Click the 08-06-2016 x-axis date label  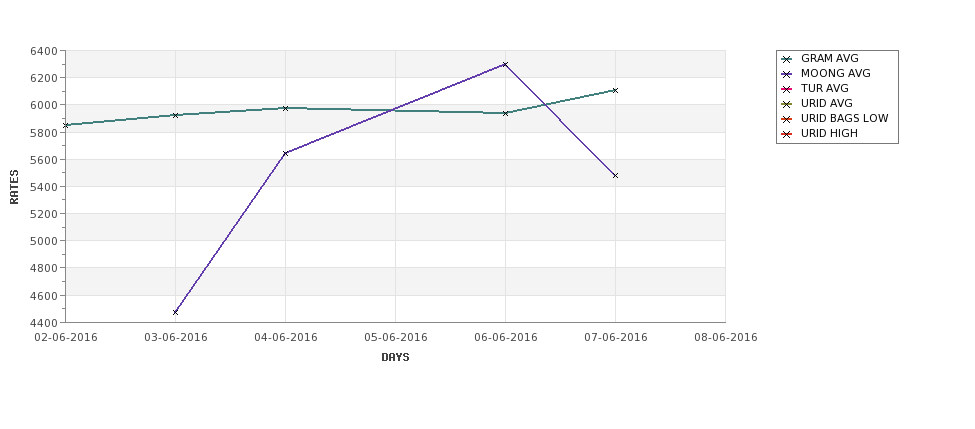(726, 338)
